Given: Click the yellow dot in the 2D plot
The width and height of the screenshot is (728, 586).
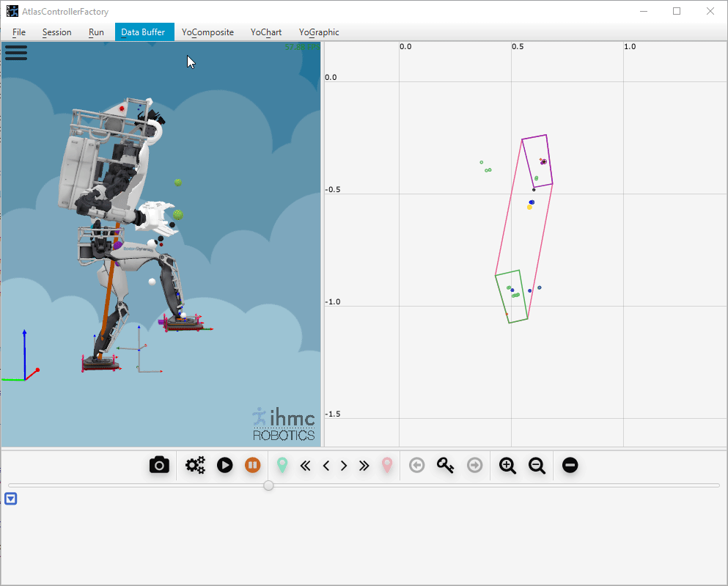Looking at the screenshot, I should (529, 207).
